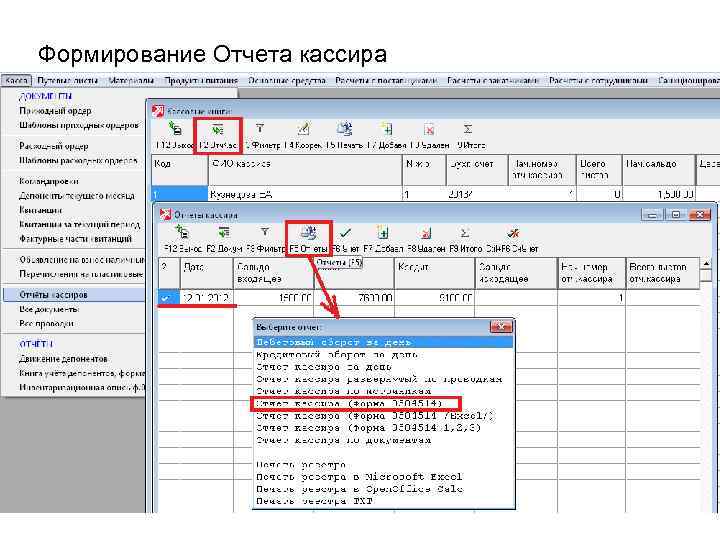The width and height of the screenshot is (720, 540).
Task: Click Сальдо исходящее column header
Action: pos(516,273)
